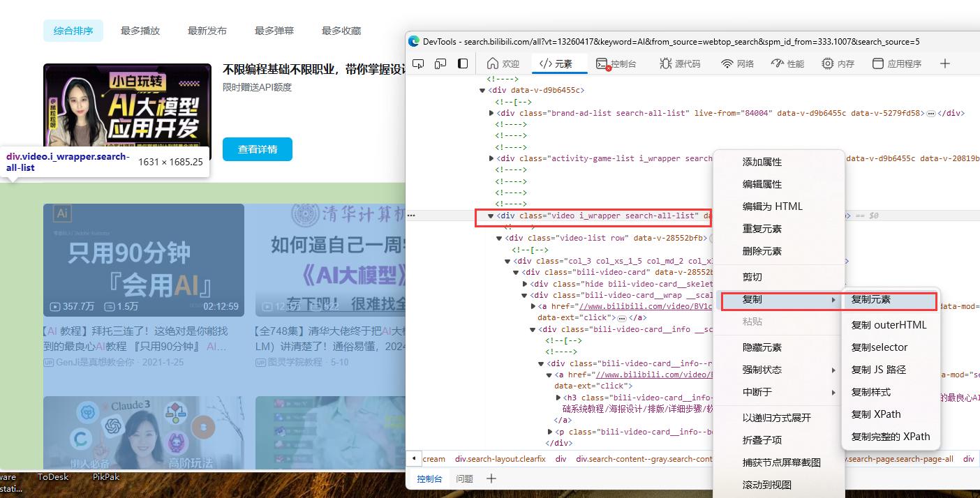Expand the brand-ad-list div node
Viewport: 980px width, 498px height.
point(491,113)
